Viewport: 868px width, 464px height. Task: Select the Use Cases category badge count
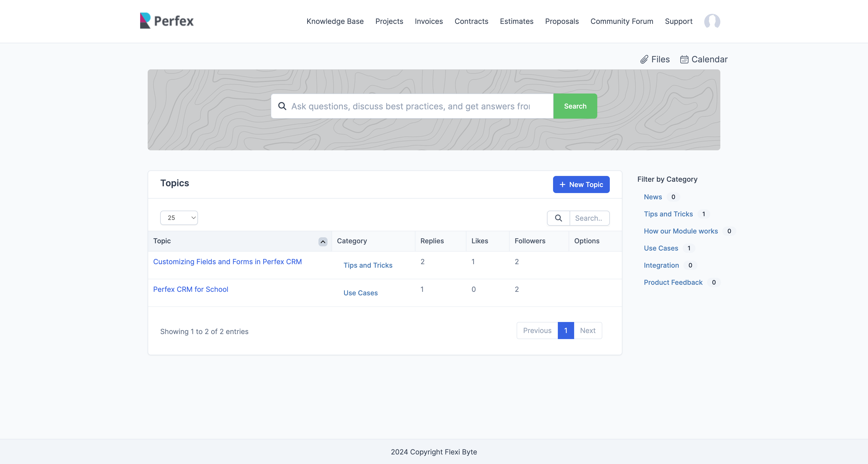tap(689, 248)
